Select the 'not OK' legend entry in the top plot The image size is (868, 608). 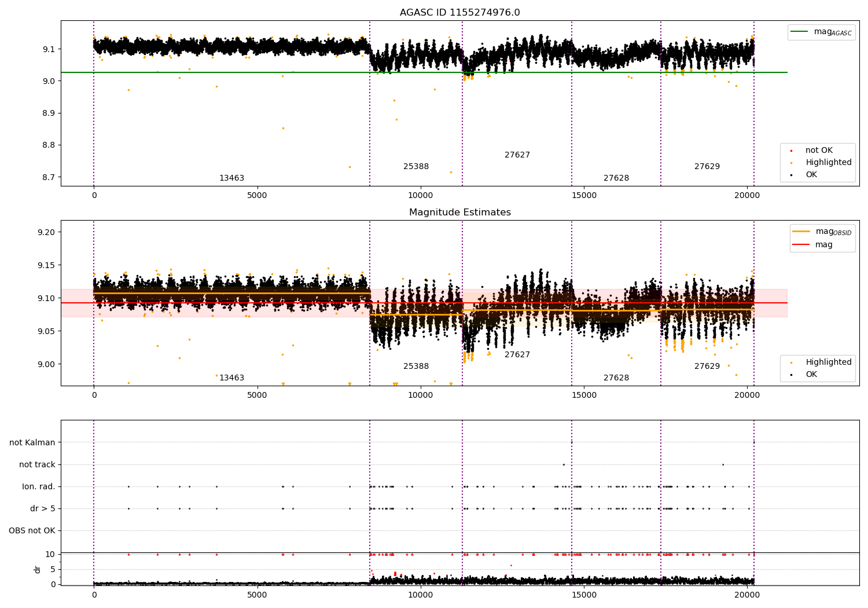(x=819, y=150)
